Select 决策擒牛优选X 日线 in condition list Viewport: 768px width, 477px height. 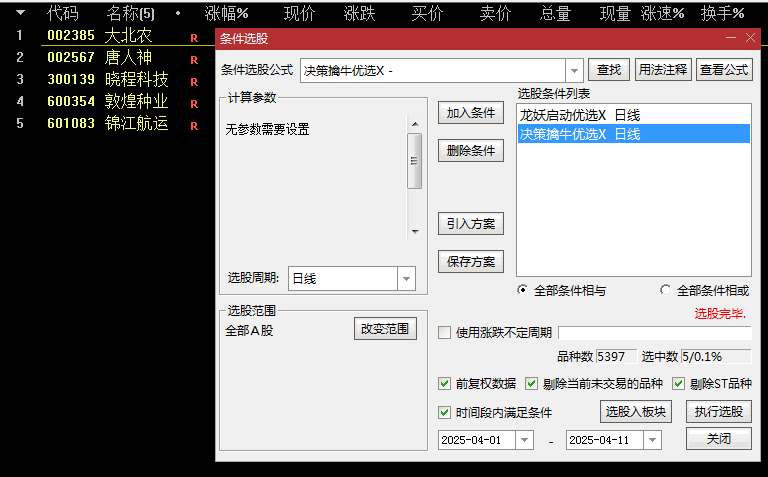[633, 134]
